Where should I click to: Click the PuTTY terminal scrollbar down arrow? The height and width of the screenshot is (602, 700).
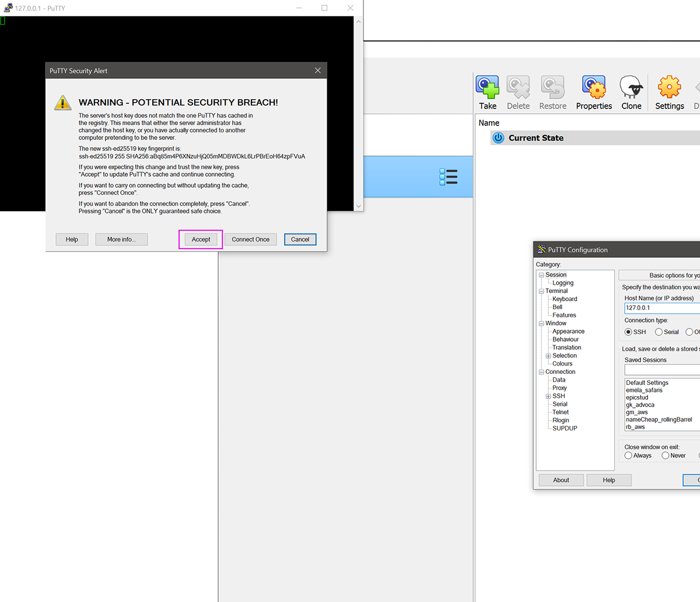(359, 206)
